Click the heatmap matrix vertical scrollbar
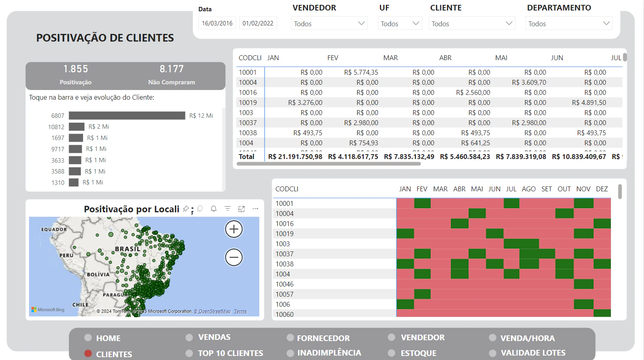Image resolution: width=644 pixels, height=360 pixels. [620, 192]
